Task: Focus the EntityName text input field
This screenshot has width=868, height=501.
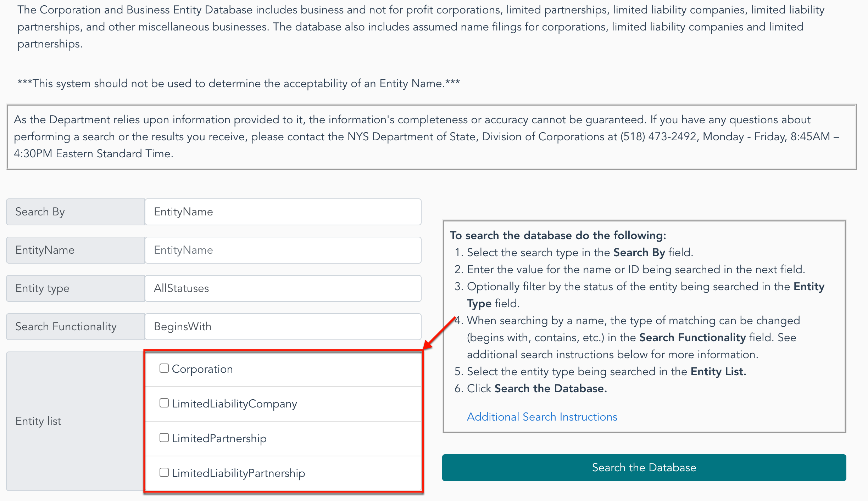Action: coord(283,250)
